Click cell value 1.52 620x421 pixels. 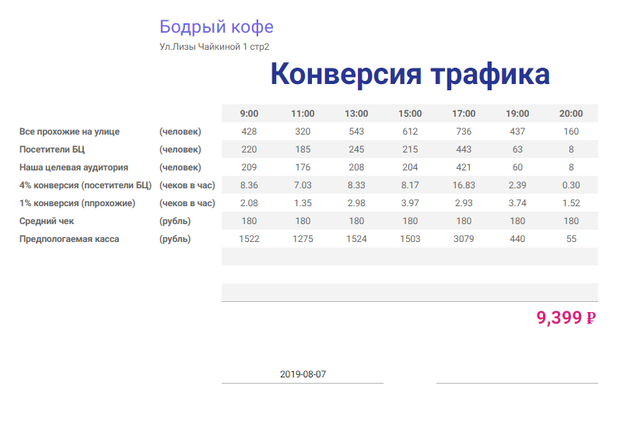[571, 203]
